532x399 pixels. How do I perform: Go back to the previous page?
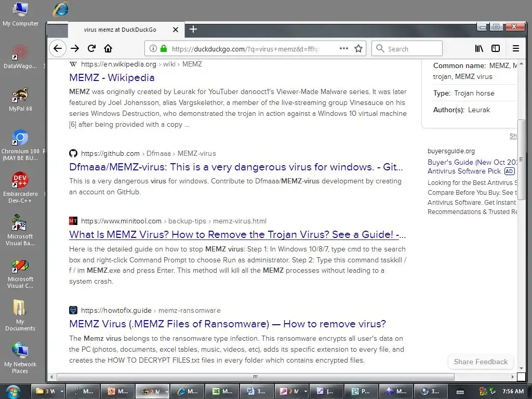57,48
